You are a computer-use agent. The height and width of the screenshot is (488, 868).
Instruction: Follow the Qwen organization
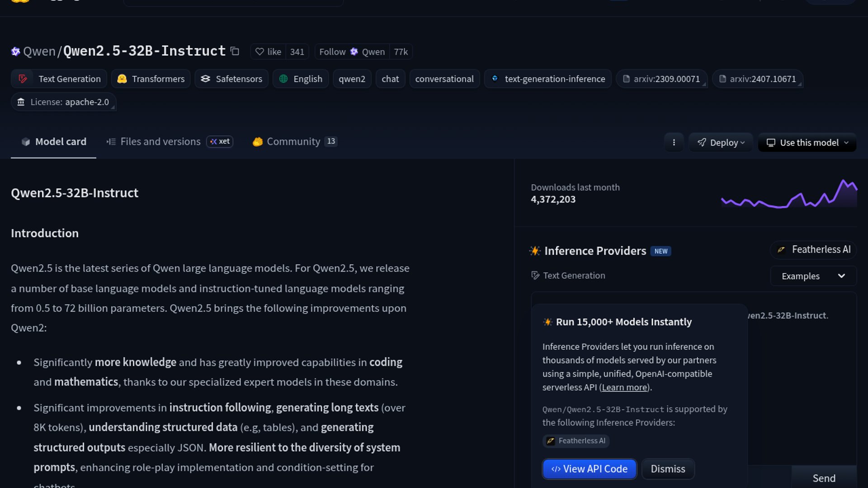(x=332, y=52)
